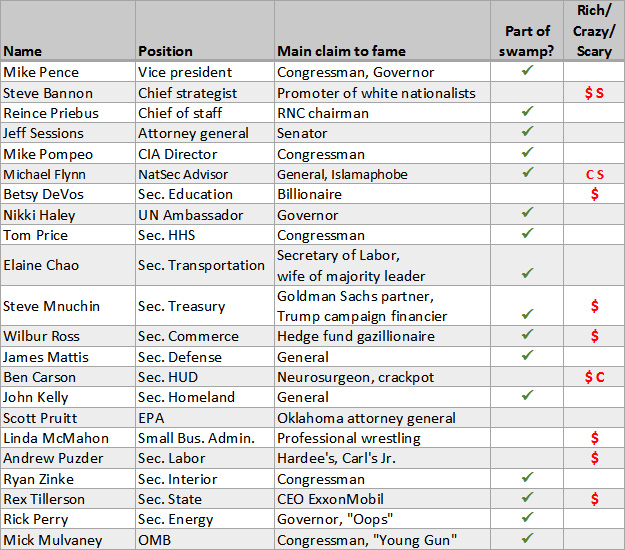Viewport: 625px width, 550px height.
Task: Select the green checkmark for Mick Mulvaney
Action: click(x=527, y=539)
